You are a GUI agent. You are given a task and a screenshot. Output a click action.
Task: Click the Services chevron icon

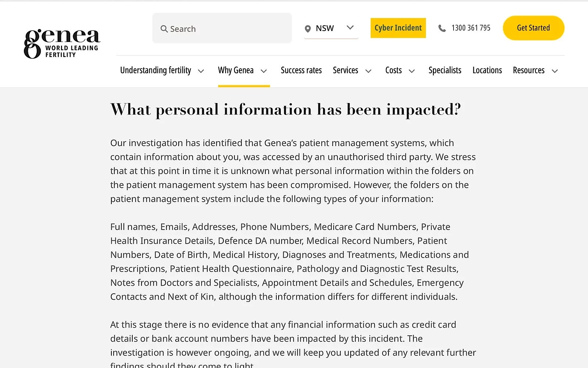point(369,71)
